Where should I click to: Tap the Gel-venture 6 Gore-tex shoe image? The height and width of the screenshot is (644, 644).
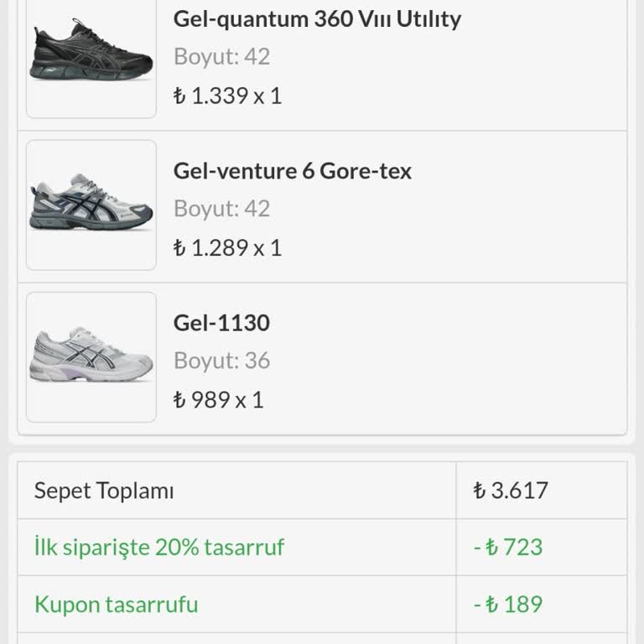tap(91, 205)
